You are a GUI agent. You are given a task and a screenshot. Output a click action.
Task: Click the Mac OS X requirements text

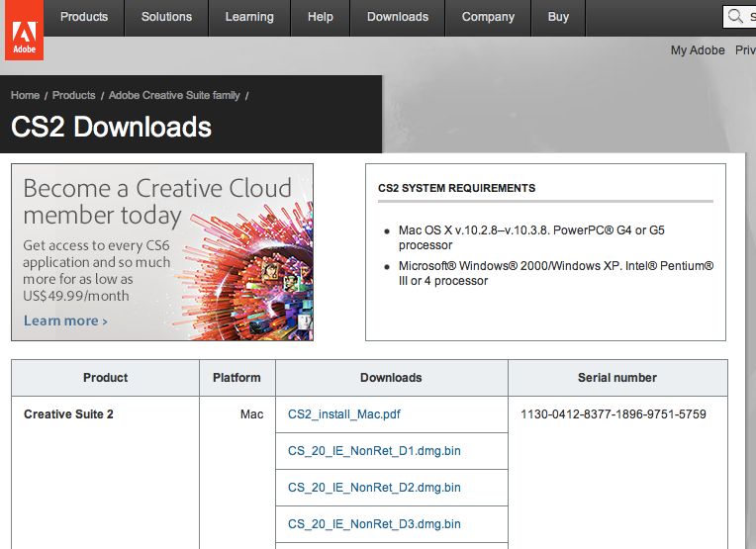[x=531, y=237]
